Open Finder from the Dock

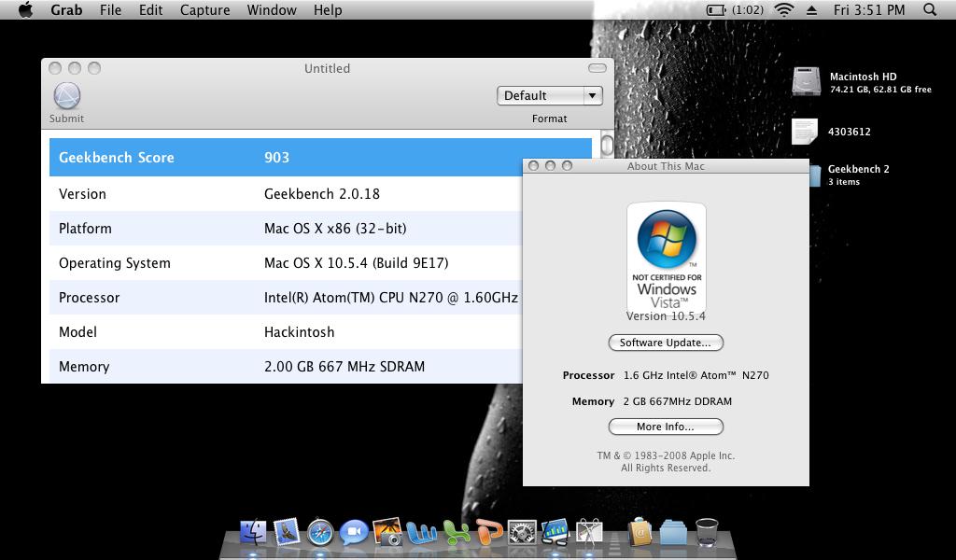tap(252, 532)
